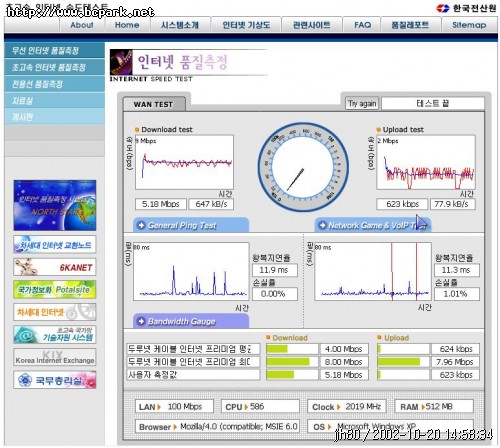The image size is (500, 448).
Task: Click the General Ping Test label
Action: (182, 226)
